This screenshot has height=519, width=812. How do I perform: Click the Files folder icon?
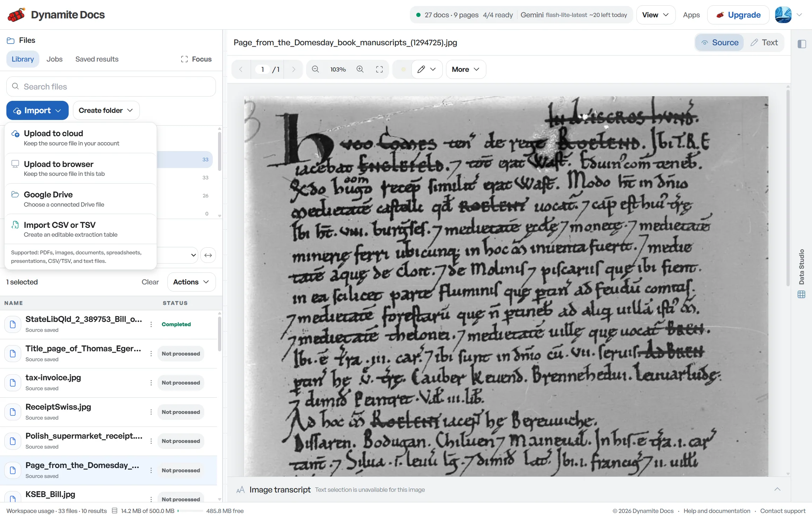[x=11, y=40]
